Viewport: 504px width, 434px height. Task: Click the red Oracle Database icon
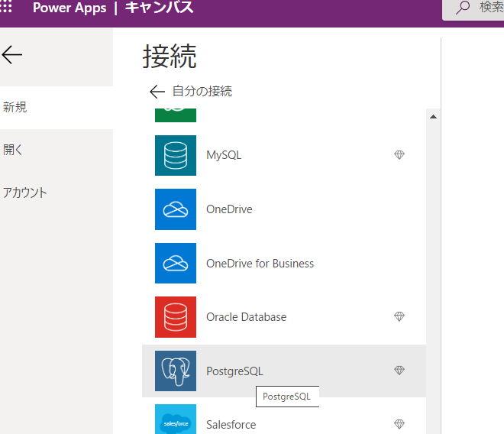click(176, 317)
